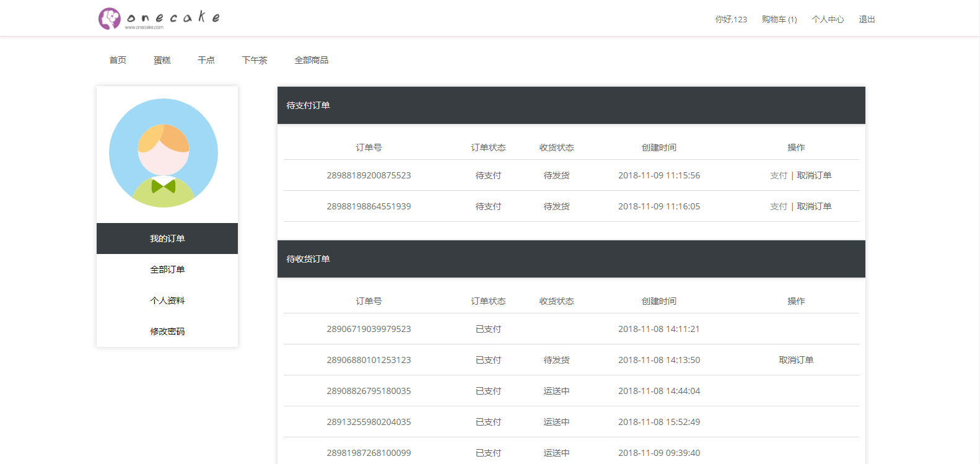Click order number 28913255980204035
The image size is (980, 464).
pyautogui.click(x=369, y=422)
